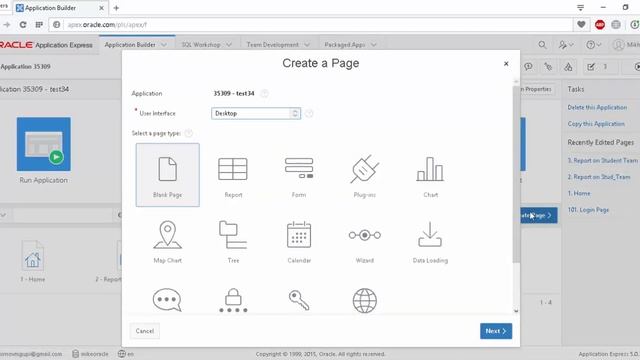
Task: Choose the Calendar page type
Action: pyautogui.click(x=299, y=241)
